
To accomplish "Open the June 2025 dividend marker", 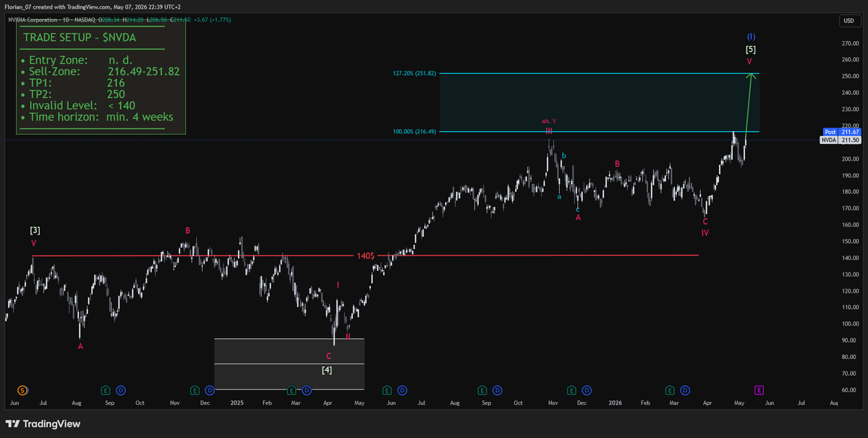I will pyautogui.click(x=401, y=389).
